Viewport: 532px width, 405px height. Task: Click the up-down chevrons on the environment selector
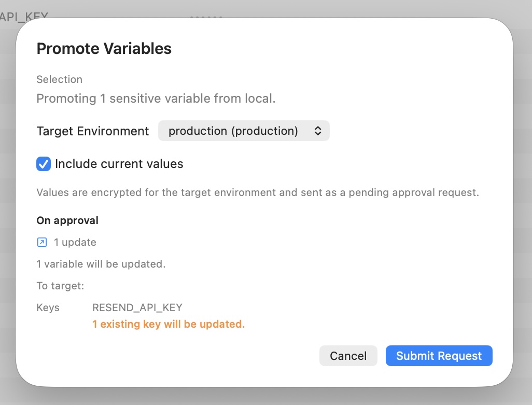coord(317,131)
